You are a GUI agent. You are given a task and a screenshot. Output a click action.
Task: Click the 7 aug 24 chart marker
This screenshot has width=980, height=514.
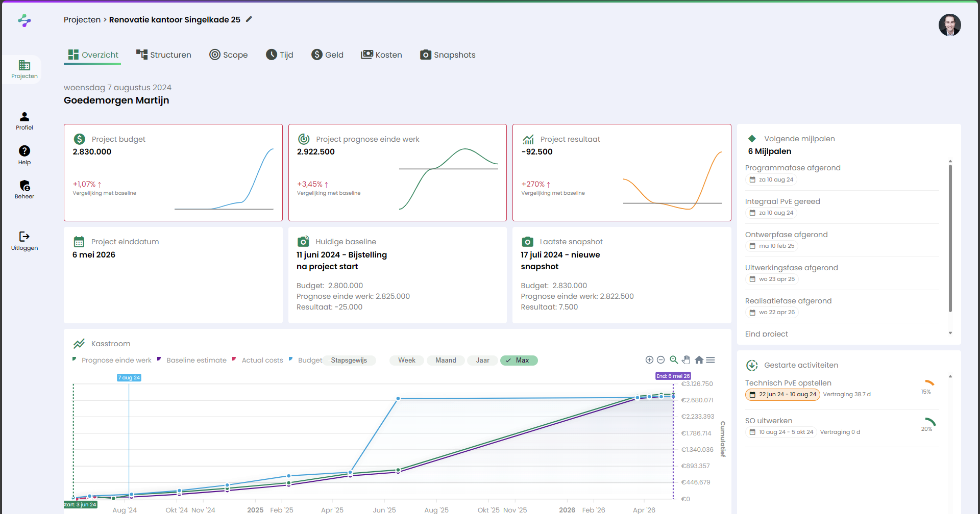click(129, 377)
